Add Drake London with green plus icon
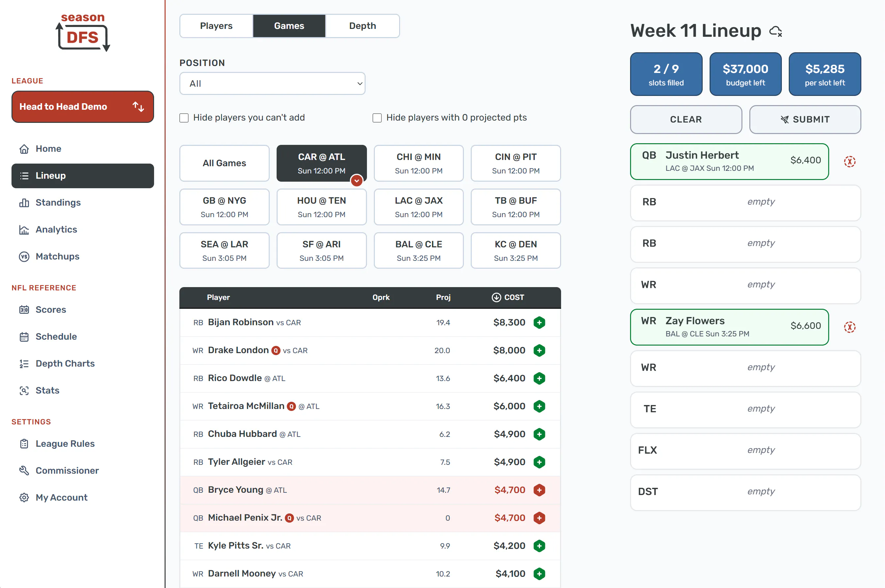 click(x=539, y=350)
